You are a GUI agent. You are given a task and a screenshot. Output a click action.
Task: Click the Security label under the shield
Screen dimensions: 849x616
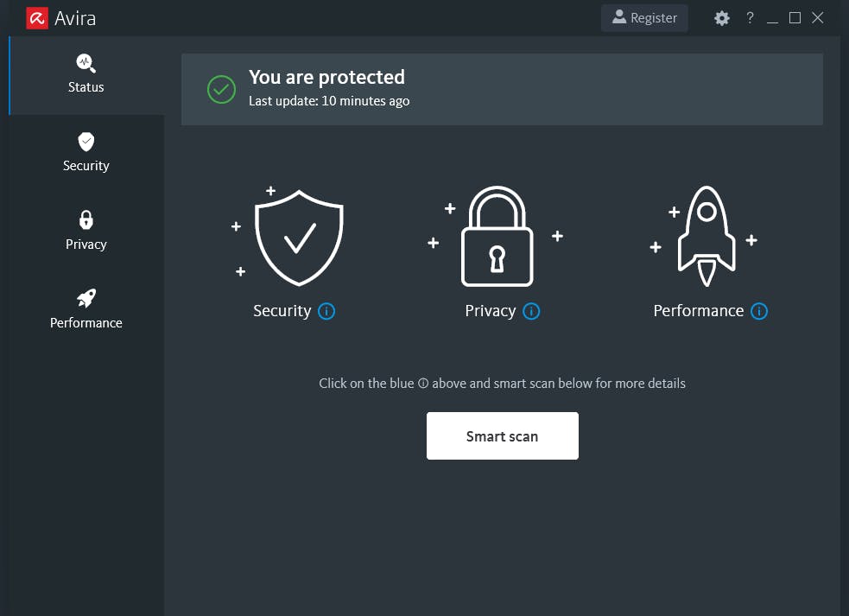(x=282, y=311)
